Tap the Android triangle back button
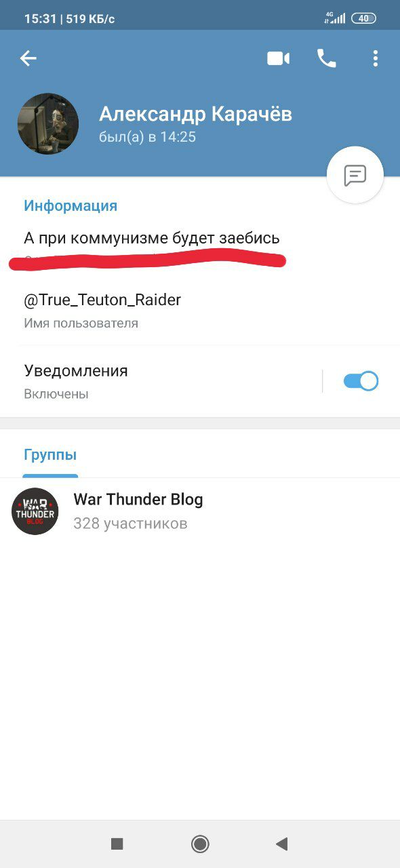Screen dimensions: 400x868 click(x=282, y=844)
